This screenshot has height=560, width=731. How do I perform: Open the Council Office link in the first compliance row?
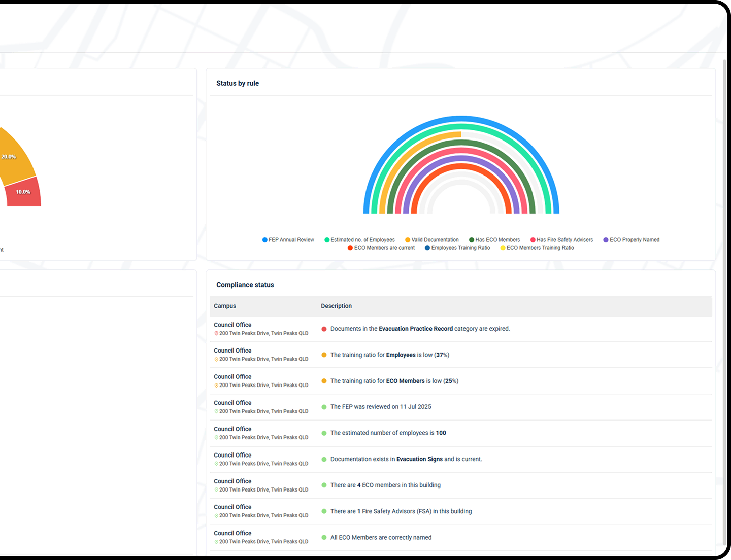(232, 325)
